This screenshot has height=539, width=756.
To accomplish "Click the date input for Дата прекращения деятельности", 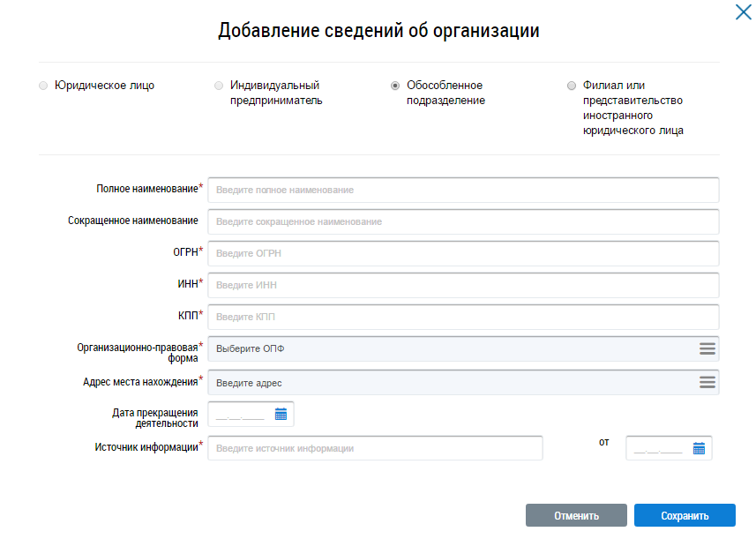I will (240, 415).
